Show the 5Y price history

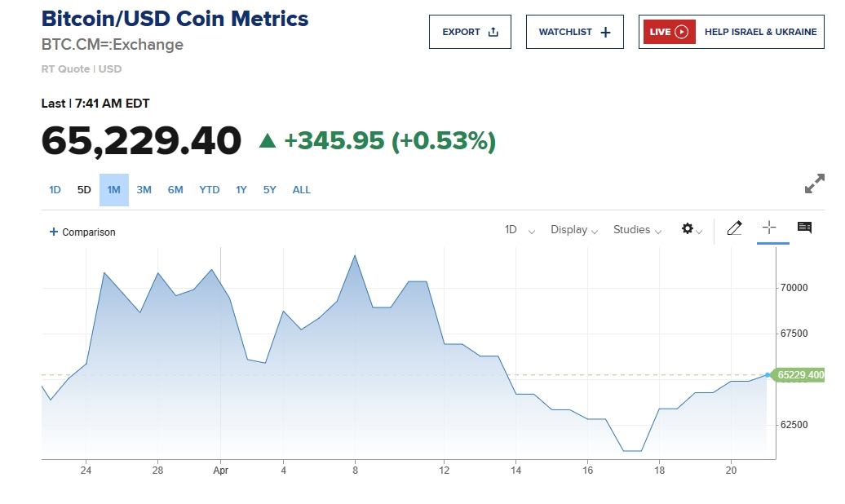(270, 190)
